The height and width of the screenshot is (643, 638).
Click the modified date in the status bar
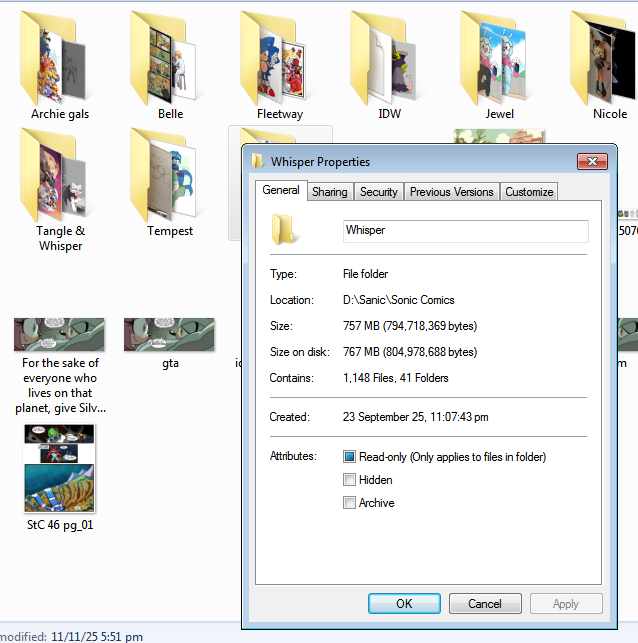point(97,636)
